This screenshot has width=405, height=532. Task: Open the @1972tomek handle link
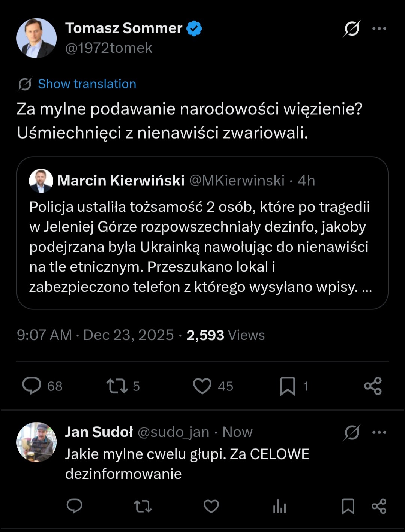tap(109, 48)
